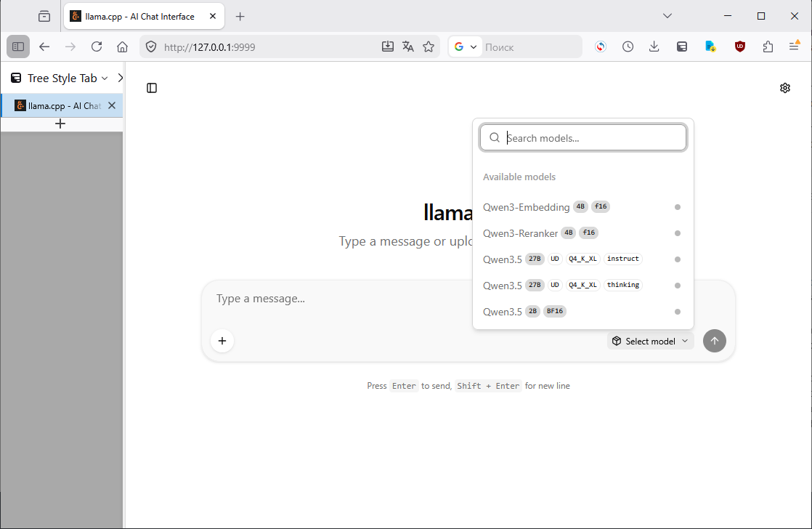Select the Qwen3-Embedding model indicator dot

point(678,206)
